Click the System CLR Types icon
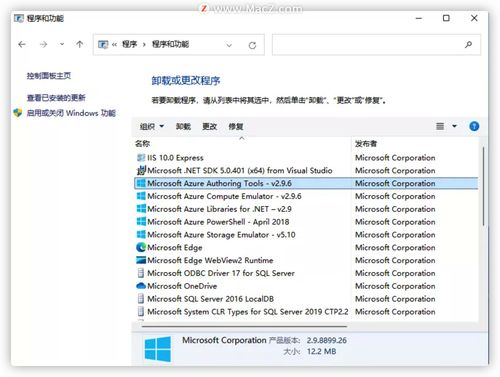The height and width of the screenshot is (377, 500). point(141,312)
